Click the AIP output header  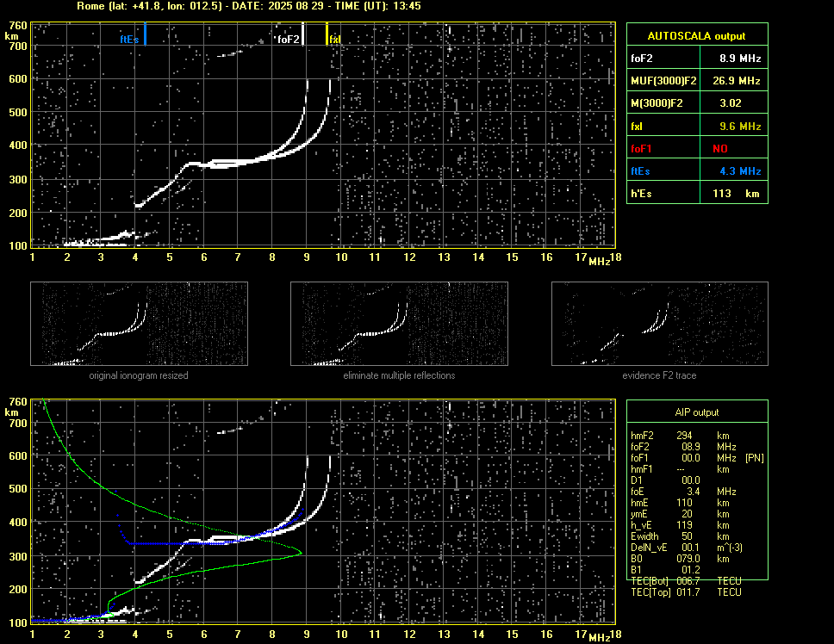click(697, 412)
